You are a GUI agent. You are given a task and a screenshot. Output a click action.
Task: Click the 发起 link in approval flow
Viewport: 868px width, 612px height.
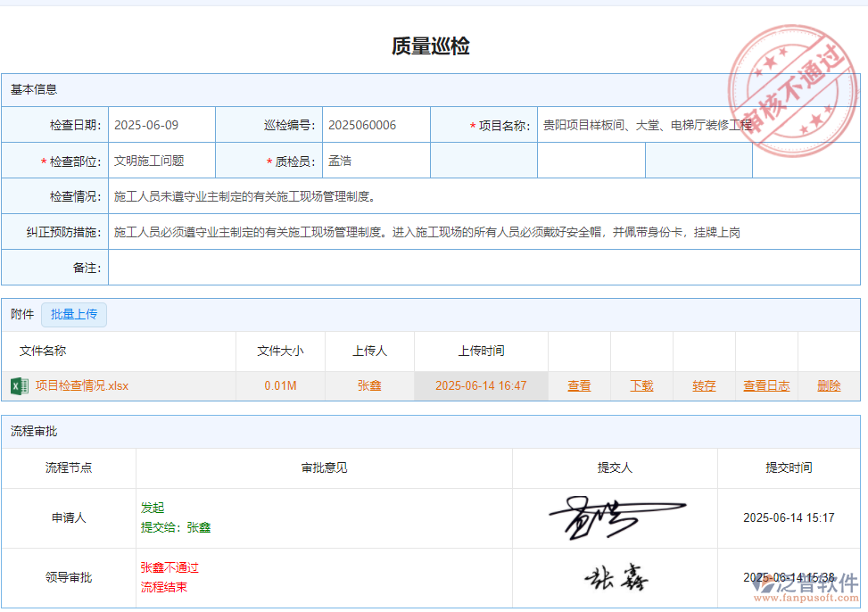pos(152,507)
